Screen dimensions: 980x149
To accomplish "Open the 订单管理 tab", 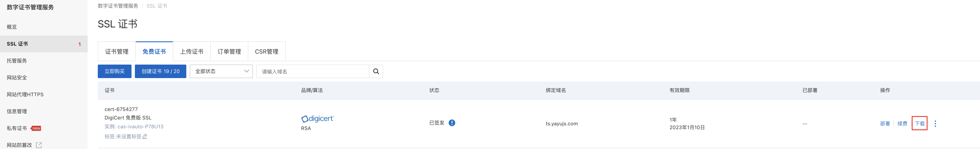I will (229, 51).
